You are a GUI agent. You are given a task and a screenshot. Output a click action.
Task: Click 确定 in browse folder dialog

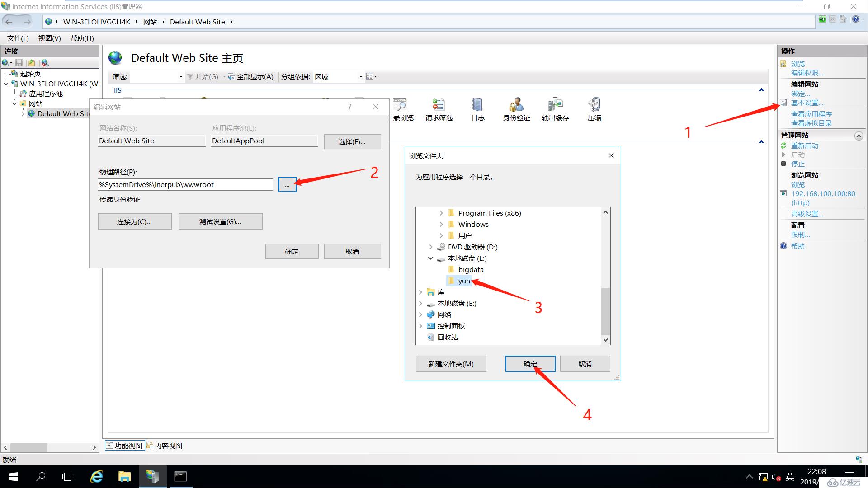click(x=530, y=364)
